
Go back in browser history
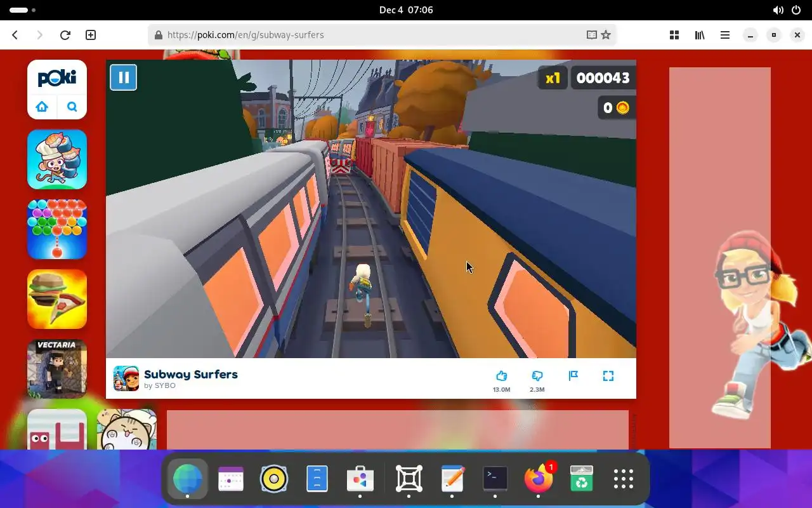point(15,35)
